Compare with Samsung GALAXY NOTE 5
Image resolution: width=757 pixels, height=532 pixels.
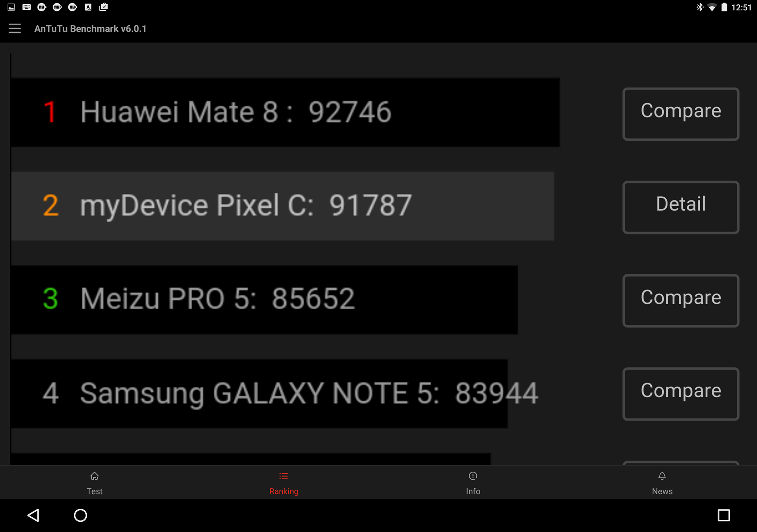click(x=681, y=394)
